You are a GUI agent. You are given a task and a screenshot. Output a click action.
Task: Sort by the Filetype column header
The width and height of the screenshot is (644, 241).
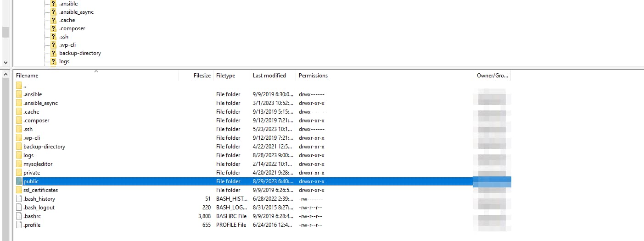pyautogui.click(x=231, y=76)
